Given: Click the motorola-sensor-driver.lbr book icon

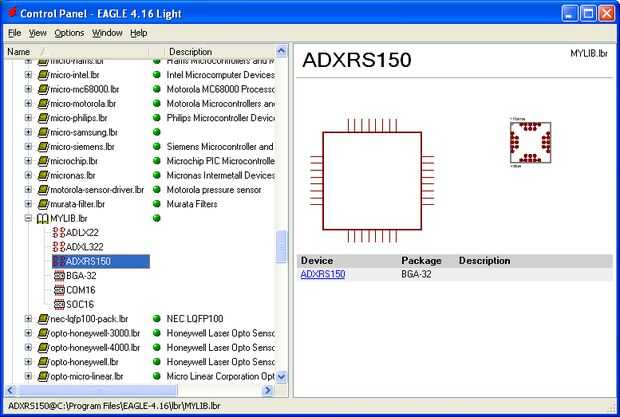Looking at the screenshot, I should coord(43,190).
